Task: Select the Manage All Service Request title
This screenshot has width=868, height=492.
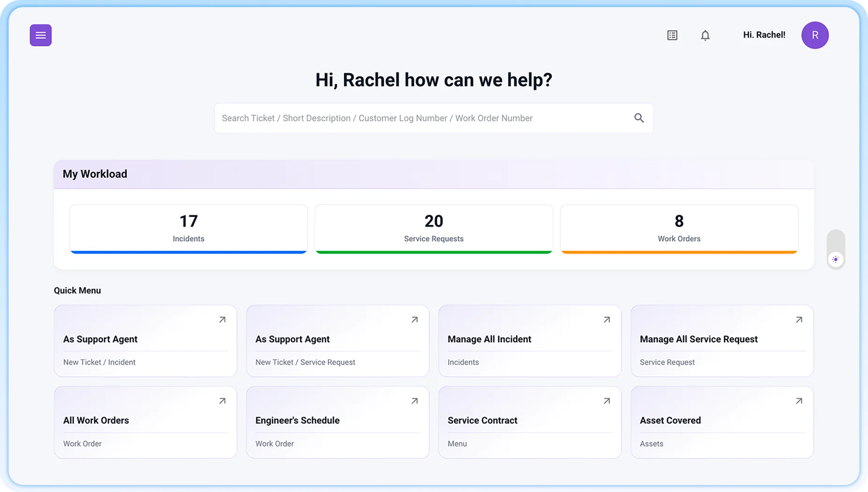Action: tap(698, 339)
